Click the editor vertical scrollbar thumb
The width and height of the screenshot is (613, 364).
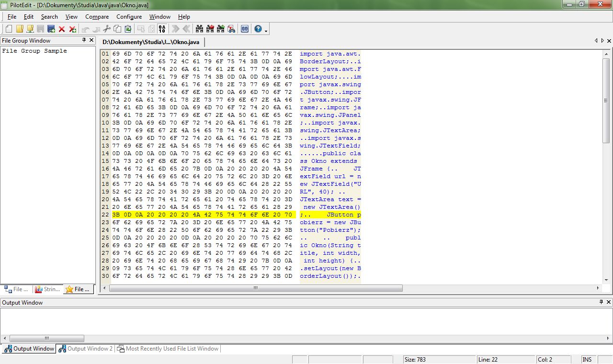click(x=606, y=100)
